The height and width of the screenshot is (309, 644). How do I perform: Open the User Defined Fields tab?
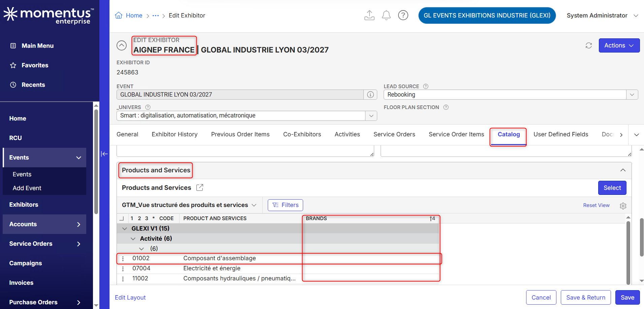561,134
